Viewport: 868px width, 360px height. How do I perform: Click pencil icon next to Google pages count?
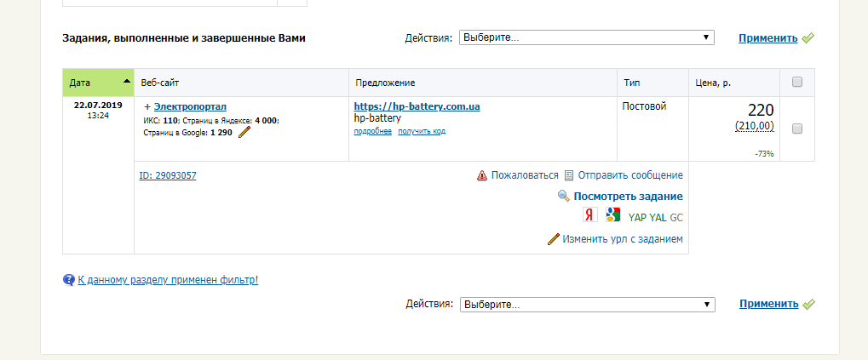(x=244, y=132)
